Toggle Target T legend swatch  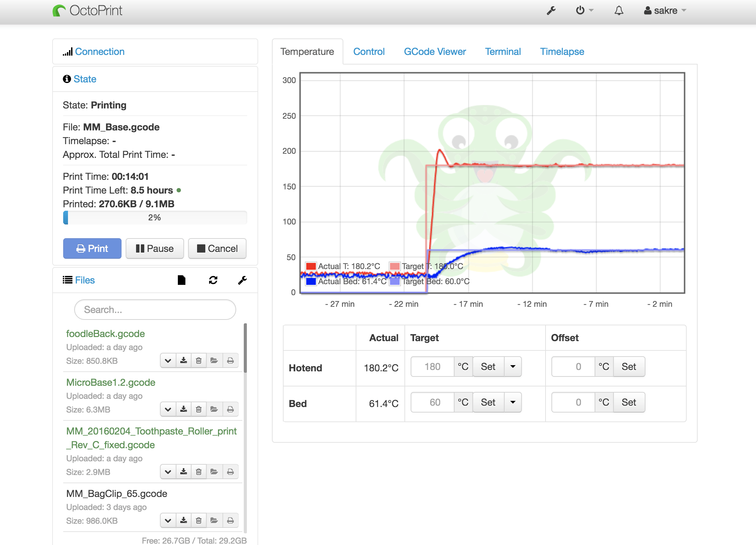tap(395, 266)
